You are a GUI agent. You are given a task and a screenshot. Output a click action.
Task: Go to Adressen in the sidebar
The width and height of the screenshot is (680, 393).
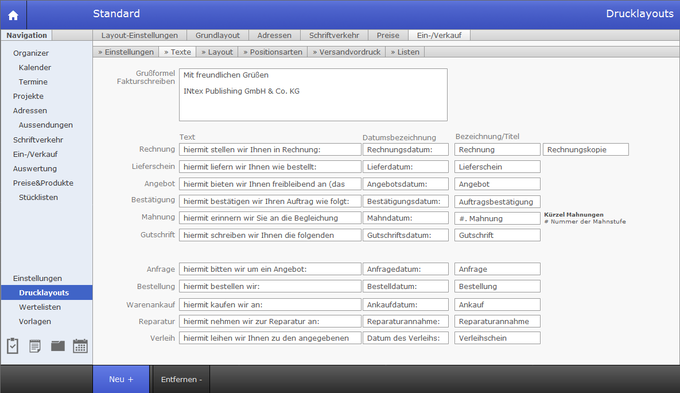(x=30, y=111)
